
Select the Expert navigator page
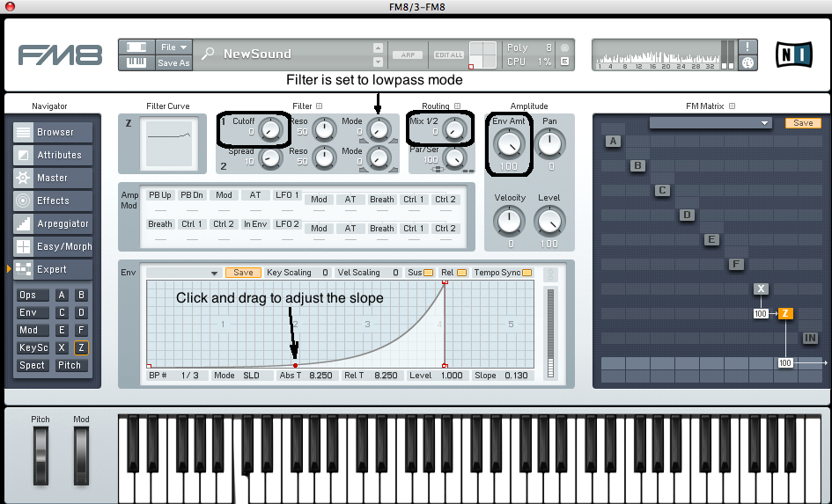pyautogui.click(x=53, y=268)
